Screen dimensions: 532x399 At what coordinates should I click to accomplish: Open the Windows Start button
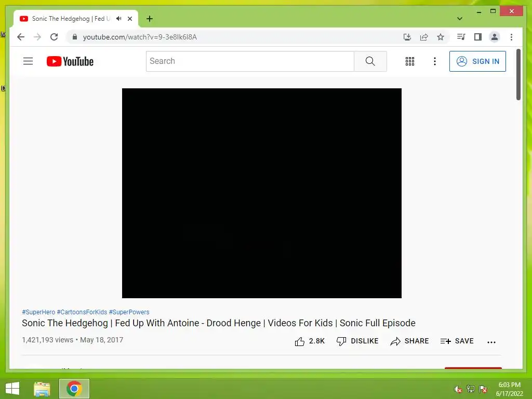[12, 389]
